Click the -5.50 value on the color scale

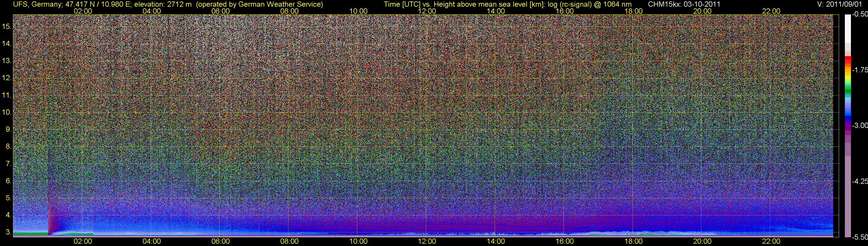click(860, 237)
